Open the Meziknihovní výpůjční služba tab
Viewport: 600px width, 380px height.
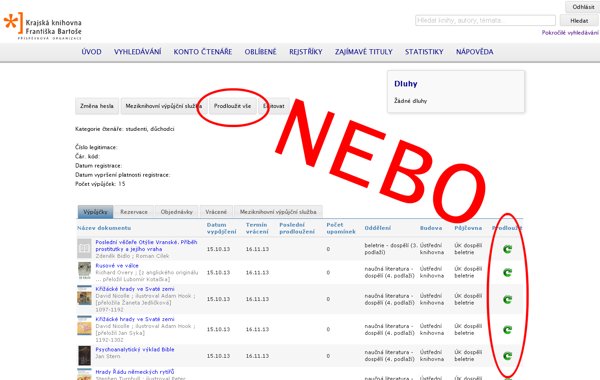click(278, 212)
